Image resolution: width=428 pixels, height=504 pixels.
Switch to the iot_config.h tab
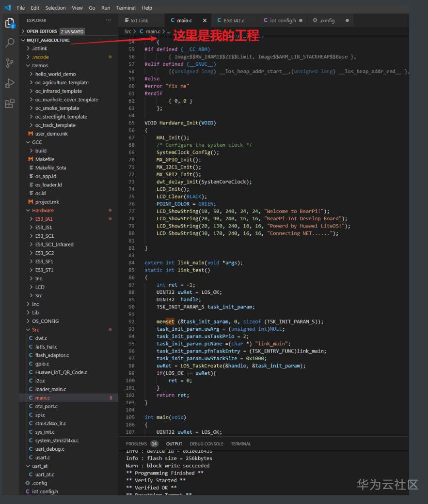point(283,20)
